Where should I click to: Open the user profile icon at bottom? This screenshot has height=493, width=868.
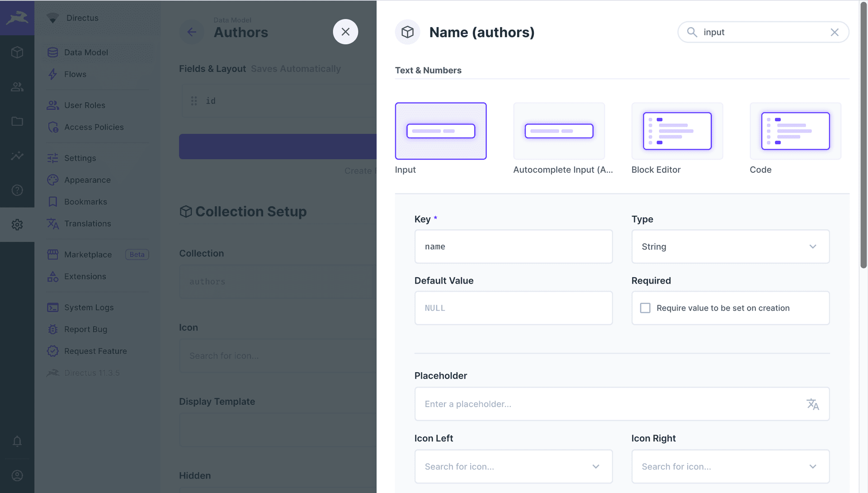click(x=17, y=475)
